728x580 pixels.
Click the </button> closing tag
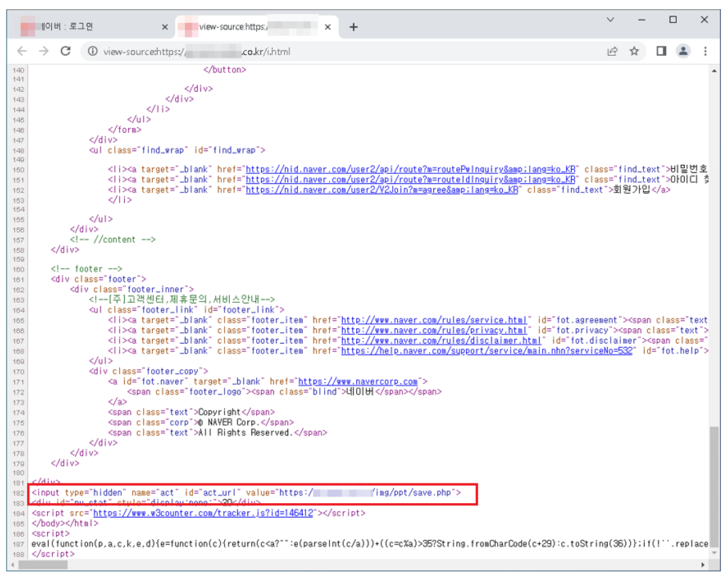pos(225,70)
